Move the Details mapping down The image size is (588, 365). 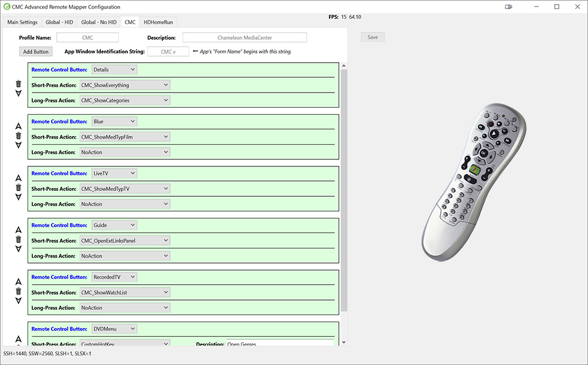point(18,94)
